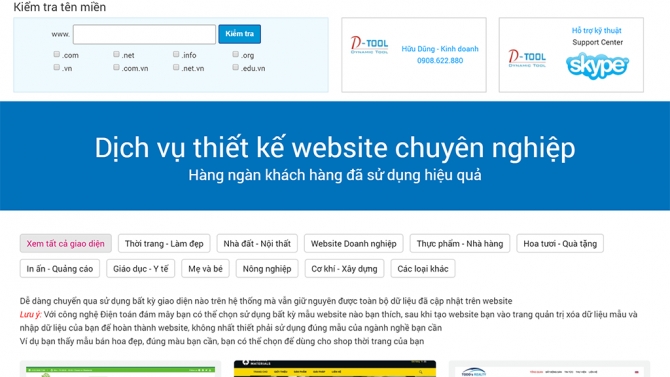Screen dimensions: 670x377
Task: Click the Hữu Dũng - Kinh doanh link
Action: tap(440, 49)
